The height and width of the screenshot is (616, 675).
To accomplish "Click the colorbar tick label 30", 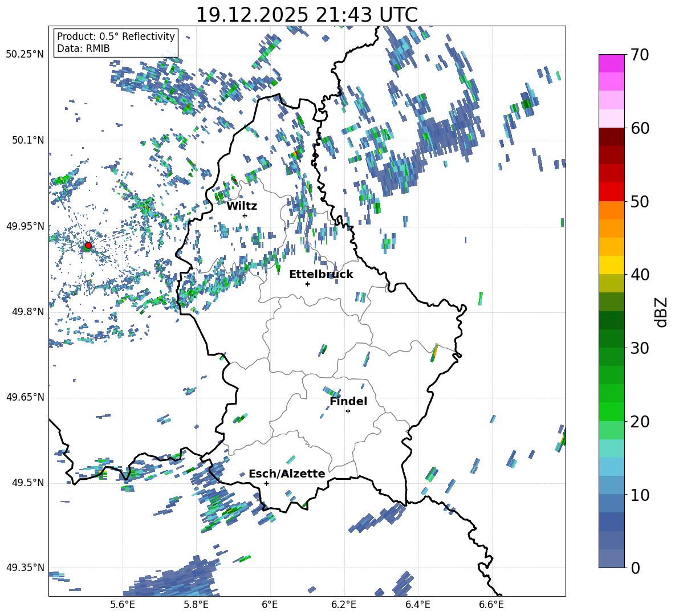I will [x=640, y=348].
